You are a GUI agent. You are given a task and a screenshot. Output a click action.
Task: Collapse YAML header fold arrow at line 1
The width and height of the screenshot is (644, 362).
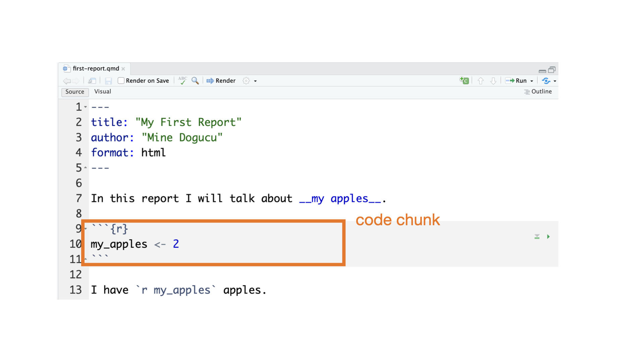86,107
